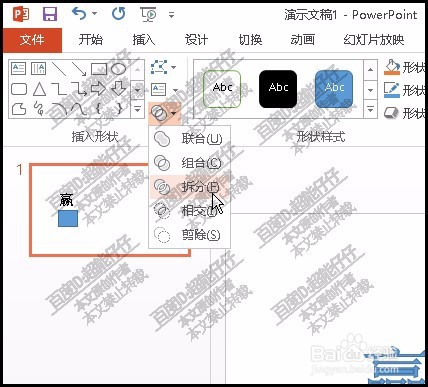The height and width of the screenshot is (387, 428).
Task: Open the Edit Shape dropdown
Action: click(x=163, y=67)
